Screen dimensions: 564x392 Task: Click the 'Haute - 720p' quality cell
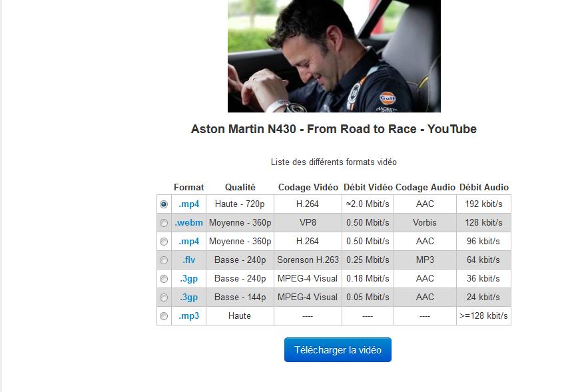(240, 204)
